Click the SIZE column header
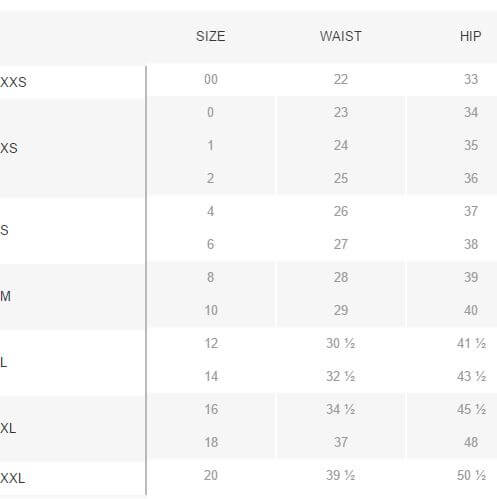Viewport: 497px width, 499px height. (x=211, y=36)
